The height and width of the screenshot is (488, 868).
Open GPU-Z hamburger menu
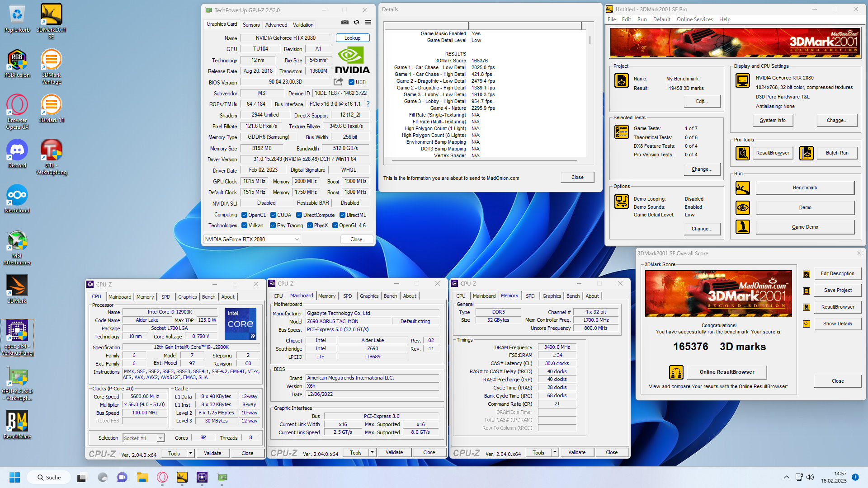368,22
